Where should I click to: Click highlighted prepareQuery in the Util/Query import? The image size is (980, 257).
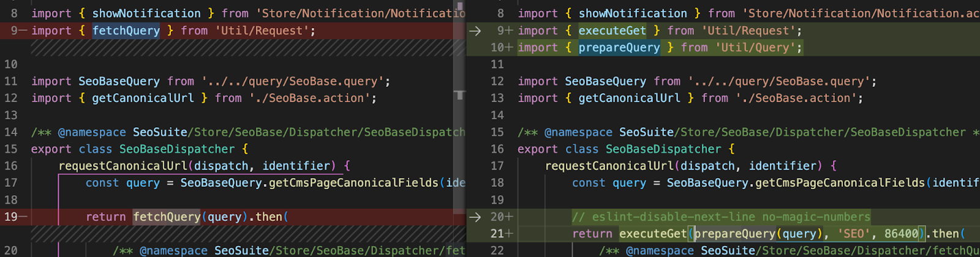coord(619,48)
